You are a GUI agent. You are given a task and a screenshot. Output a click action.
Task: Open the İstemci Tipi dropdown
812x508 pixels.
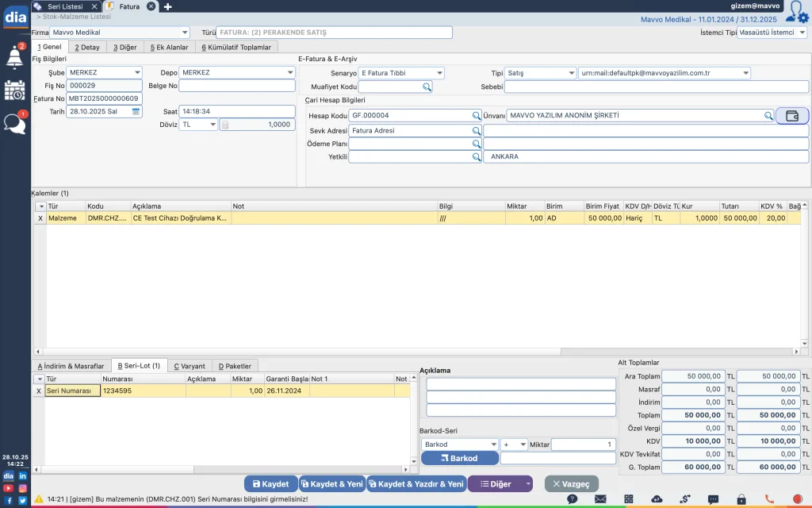[802, 33]
